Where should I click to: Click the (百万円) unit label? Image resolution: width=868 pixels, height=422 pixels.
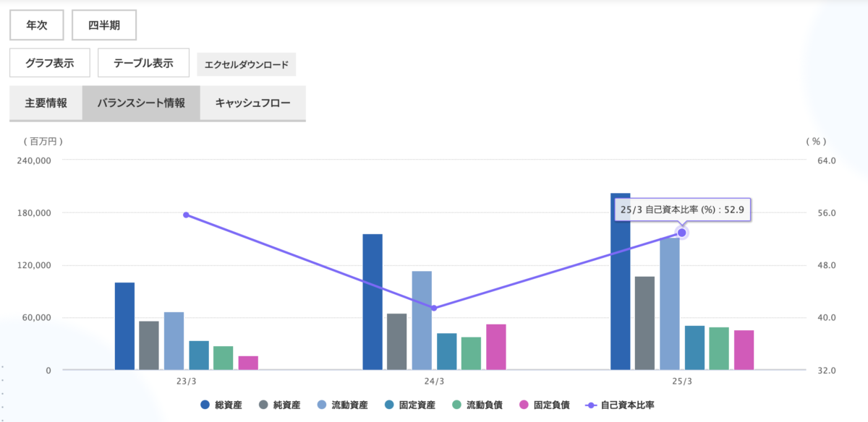43,142
